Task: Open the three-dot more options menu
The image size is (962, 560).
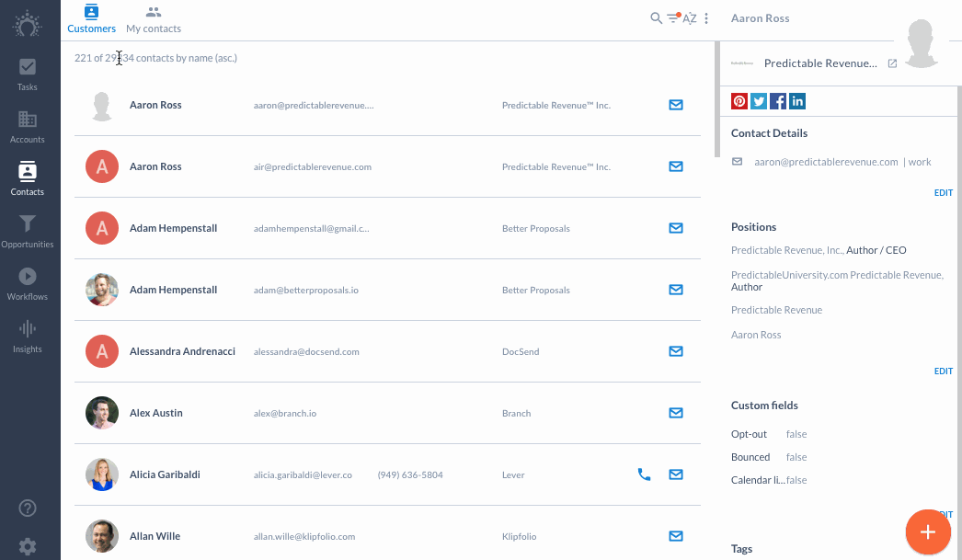Action: click(x=706, y=18)
